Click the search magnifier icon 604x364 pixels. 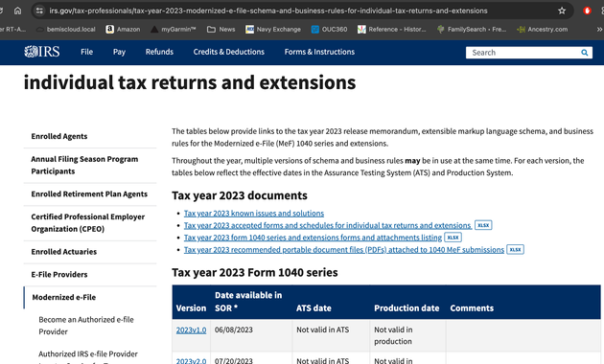[x=585, y=53]
